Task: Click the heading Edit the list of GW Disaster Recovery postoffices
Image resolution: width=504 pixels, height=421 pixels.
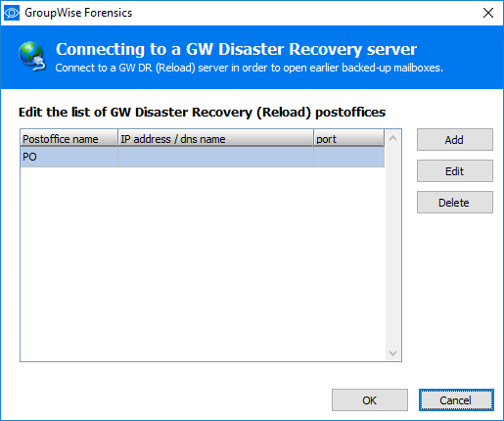Action: click(202, 113)
